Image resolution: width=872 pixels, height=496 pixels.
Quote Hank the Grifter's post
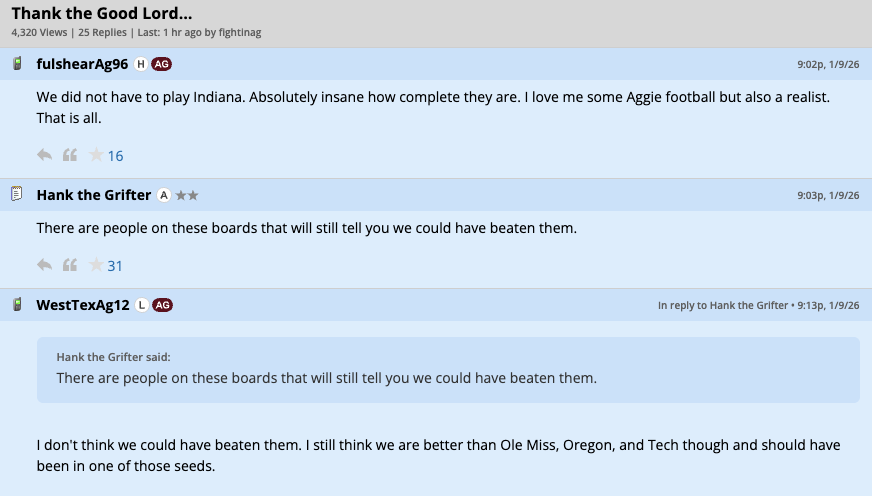tap(70, 265)
